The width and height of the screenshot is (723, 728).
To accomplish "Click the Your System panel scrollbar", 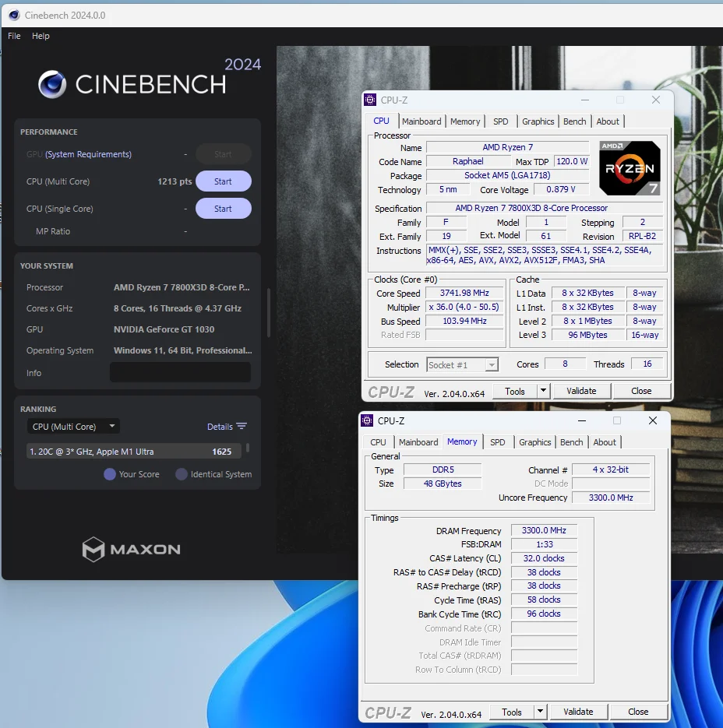I will coord(269,312).
